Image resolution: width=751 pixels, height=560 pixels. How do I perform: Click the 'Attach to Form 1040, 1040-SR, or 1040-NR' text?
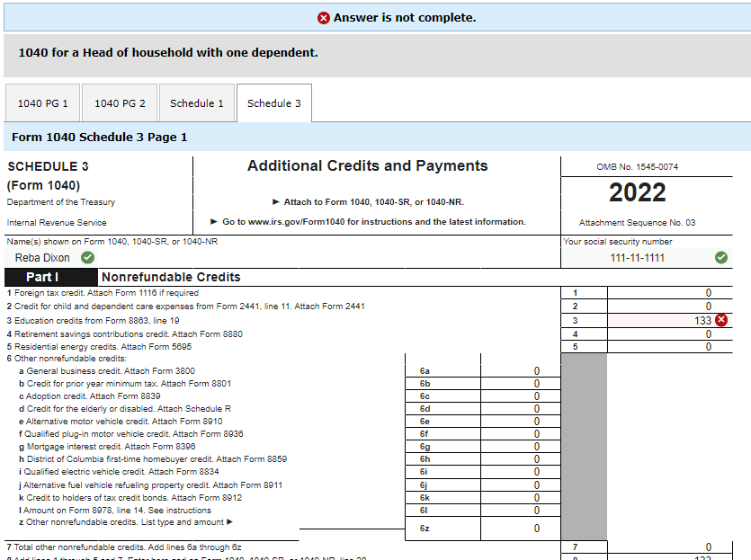374,202
